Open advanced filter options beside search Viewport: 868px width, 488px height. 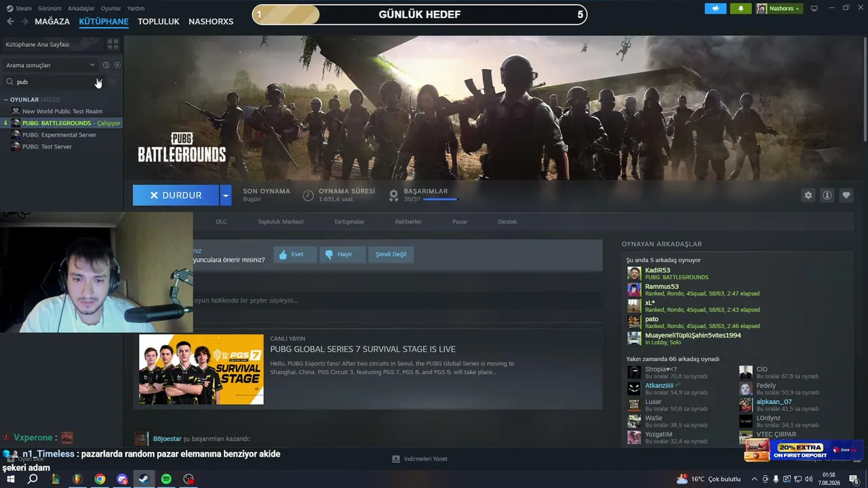113,82
